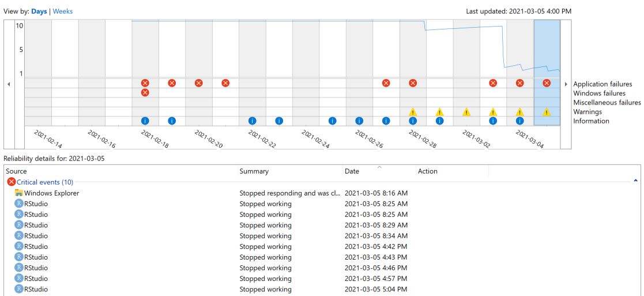The width and height of the screenshot is (644, 296).
Task: Click the 'Information' row label
Action: point(591,121)
